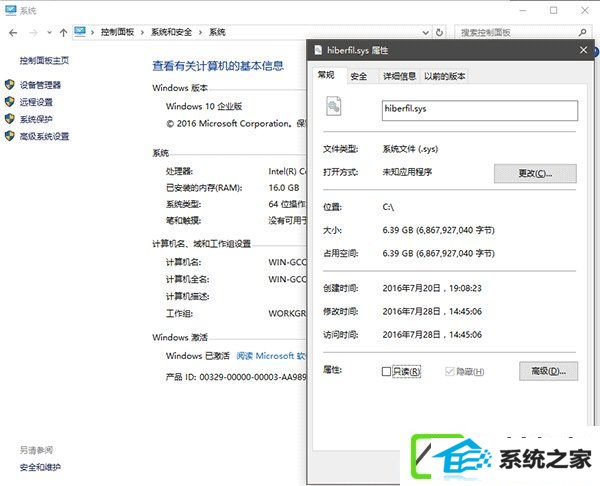
Task: Click creation time 2016年7月20日 19:08:23
Action: pos(432,288)
